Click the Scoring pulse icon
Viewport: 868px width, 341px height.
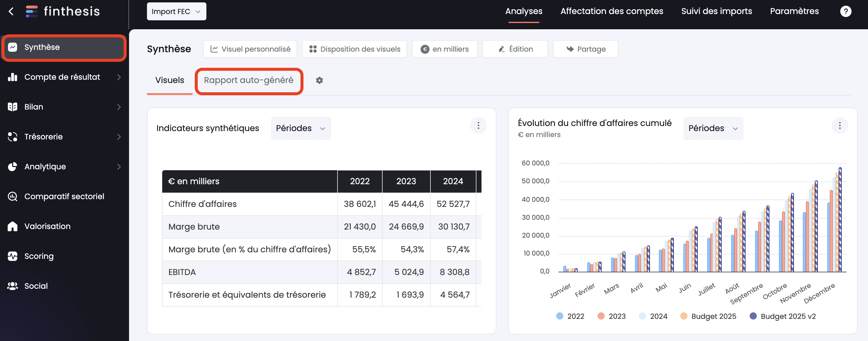(13, 256)
